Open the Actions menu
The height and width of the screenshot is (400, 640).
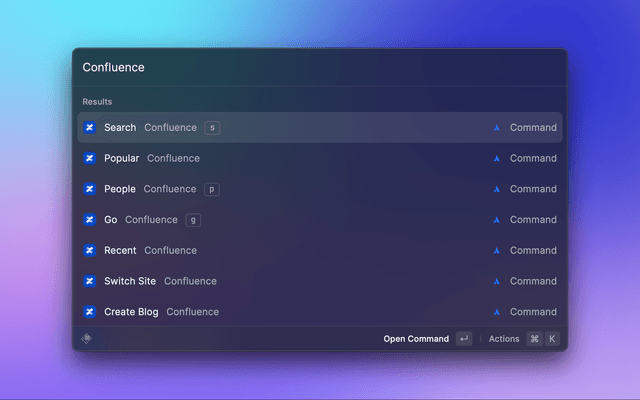tap(504, 339)
